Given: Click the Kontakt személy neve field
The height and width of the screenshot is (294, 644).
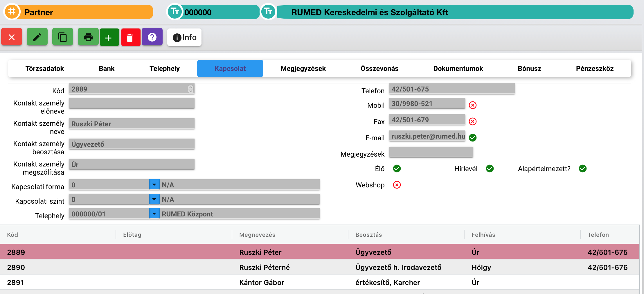Looking at the screenshot, I should click(x=132, y=124).
